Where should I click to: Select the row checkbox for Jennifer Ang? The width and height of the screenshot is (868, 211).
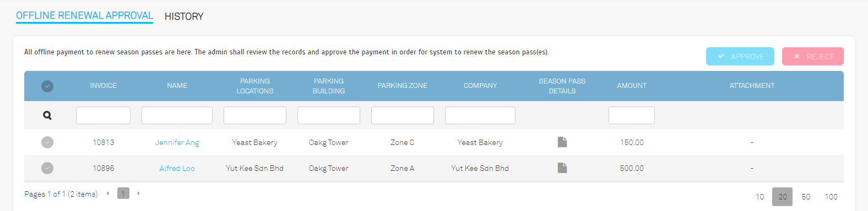(x=47, y=142)
